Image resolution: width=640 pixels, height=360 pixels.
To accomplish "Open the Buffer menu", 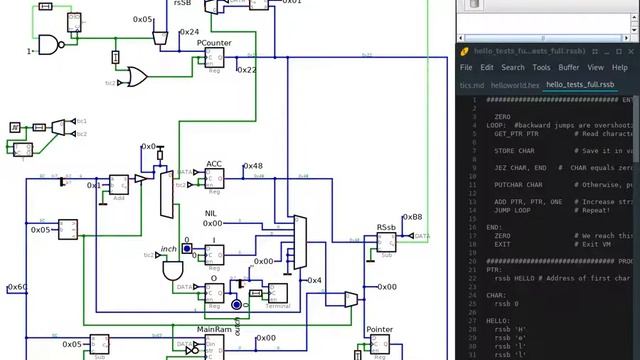I will (x=569, y=68).
